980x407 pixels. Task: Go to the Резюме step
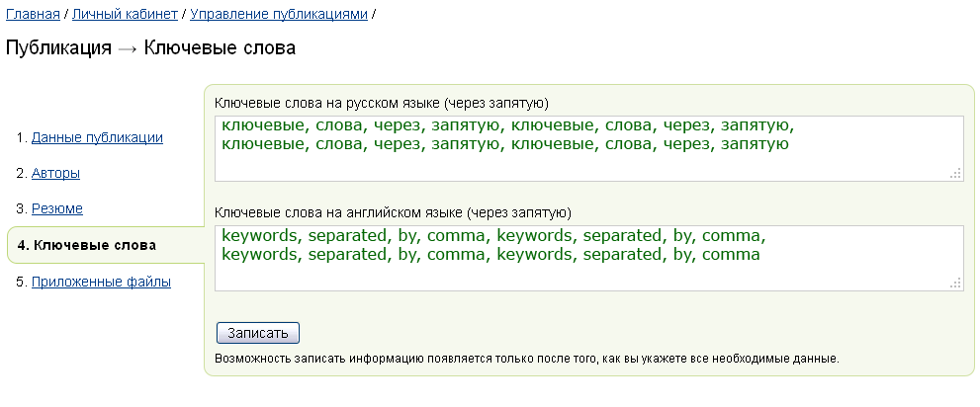click(57, 209)
